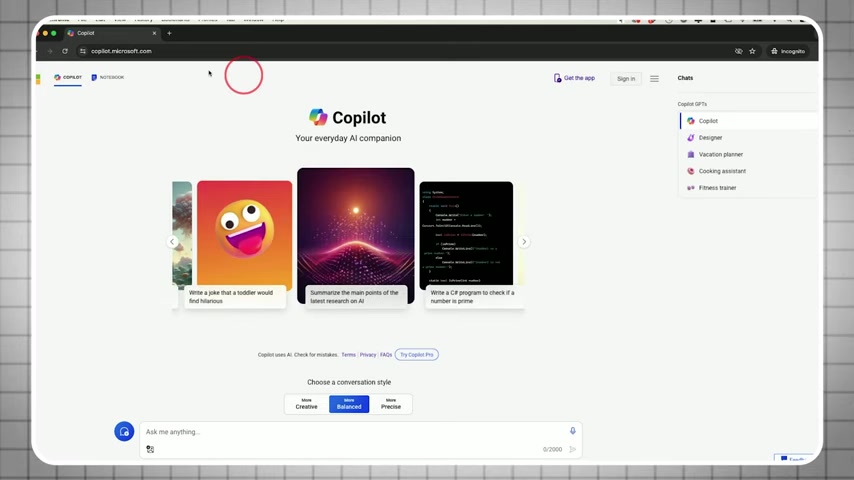Use the microphone voice input icon
Screen dimensions: 854x480
pos(572,431)
